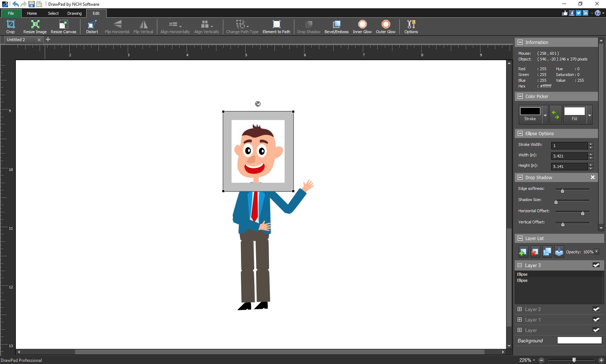This screenshot has height=364, width=606.
Task: Open the Select menu
Action: 53,13
